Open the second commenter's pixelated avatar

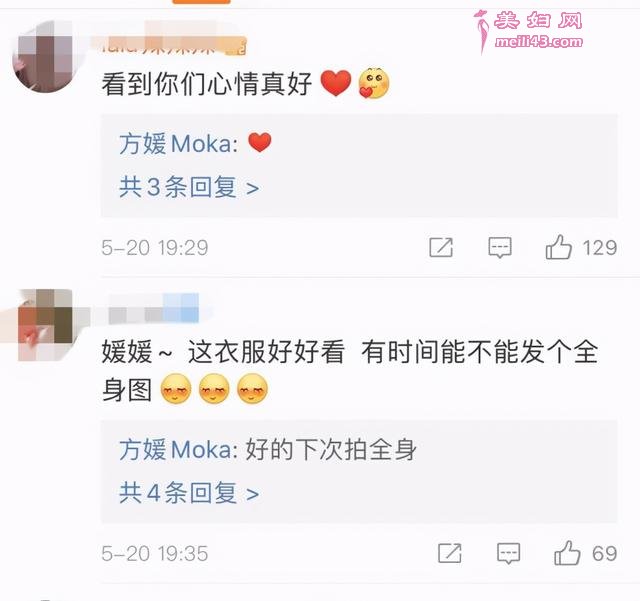[45, 325]
